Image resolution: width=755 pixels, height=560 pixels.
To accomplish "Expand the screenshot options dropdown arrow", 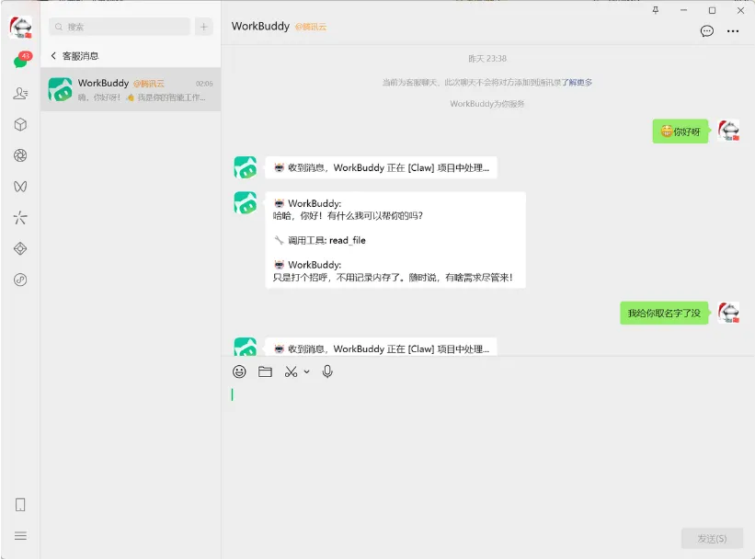I will 307,371.
